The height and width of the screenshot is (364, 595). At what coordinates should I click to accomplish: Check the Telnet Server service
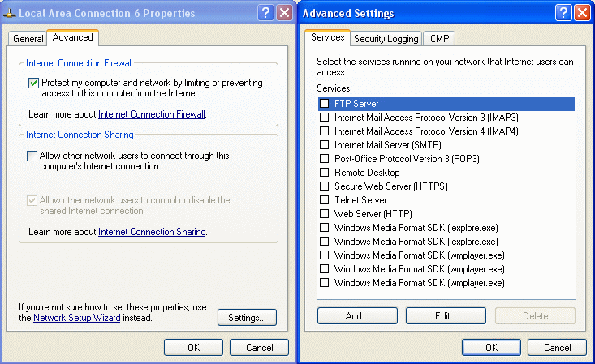click(x=325, y=200)
